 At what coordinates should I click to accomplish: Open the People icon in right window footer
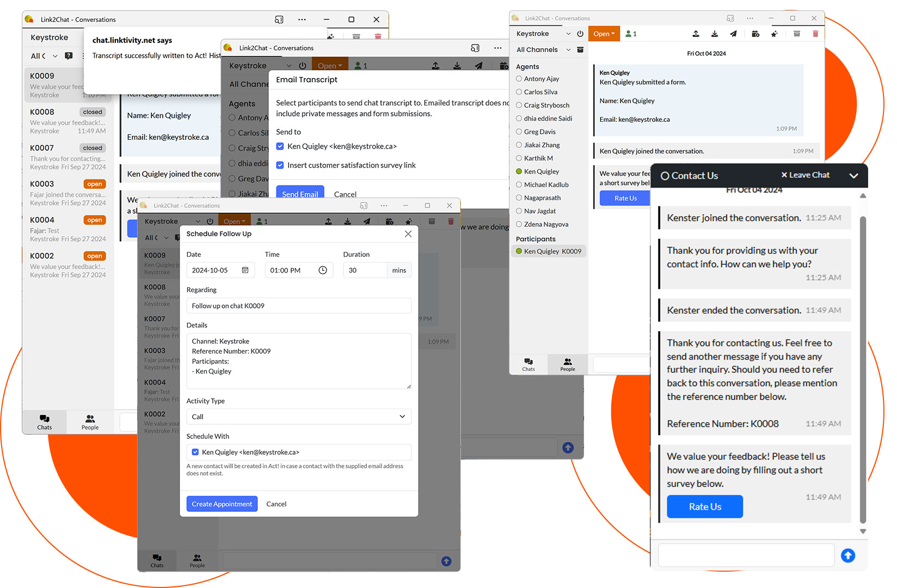[x=568, y=364]
